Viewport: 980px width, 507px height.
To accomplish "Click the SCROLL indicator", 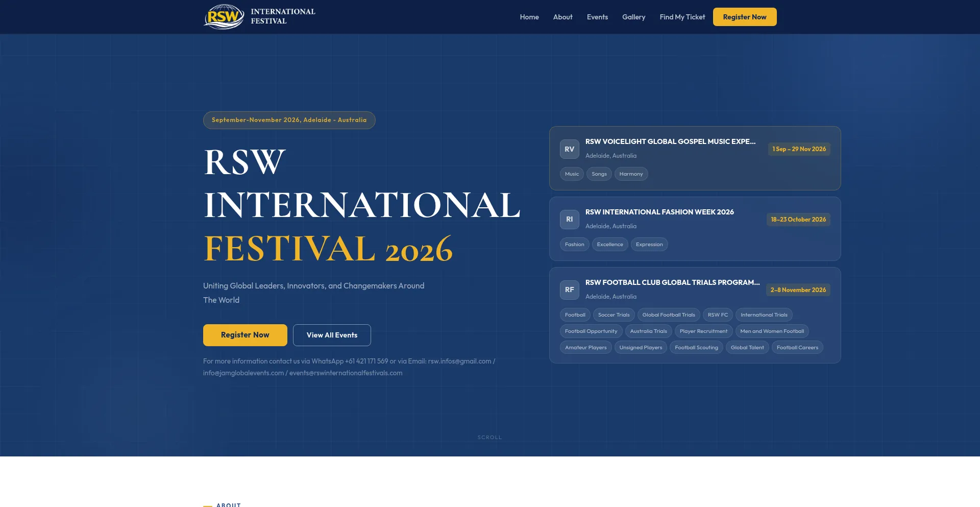I will pyautogui.click(x=489, y=438).
